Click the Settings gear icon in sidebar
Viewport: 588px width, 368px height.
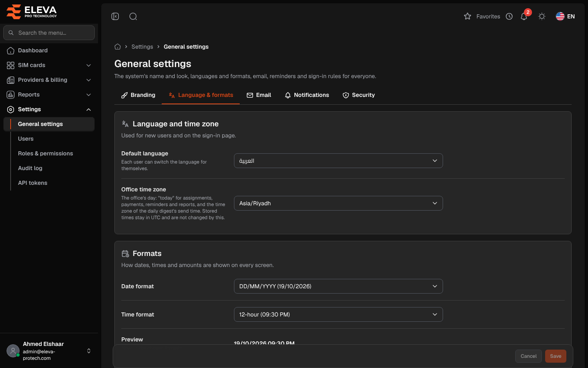pyautogui.click(x=11, y=110)
